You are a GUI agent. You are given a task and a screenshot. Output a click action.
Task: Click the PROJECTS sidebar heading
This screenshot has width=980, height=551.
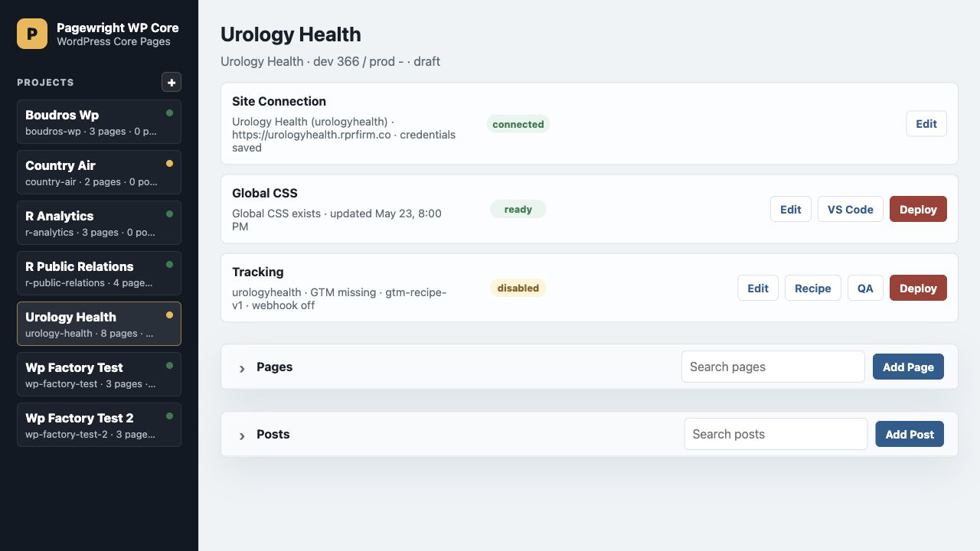click(x=46, y=82)
